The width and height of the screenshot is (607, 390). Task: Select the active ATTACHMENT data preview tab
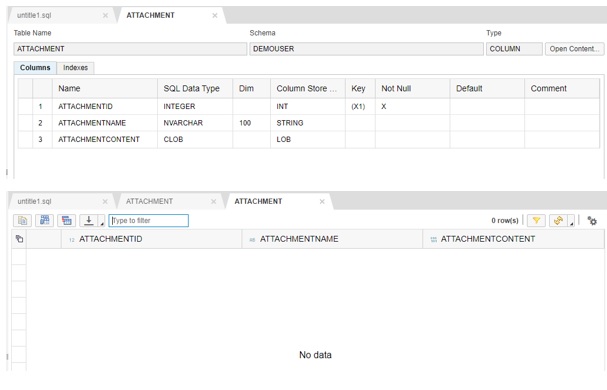(258, 201)
